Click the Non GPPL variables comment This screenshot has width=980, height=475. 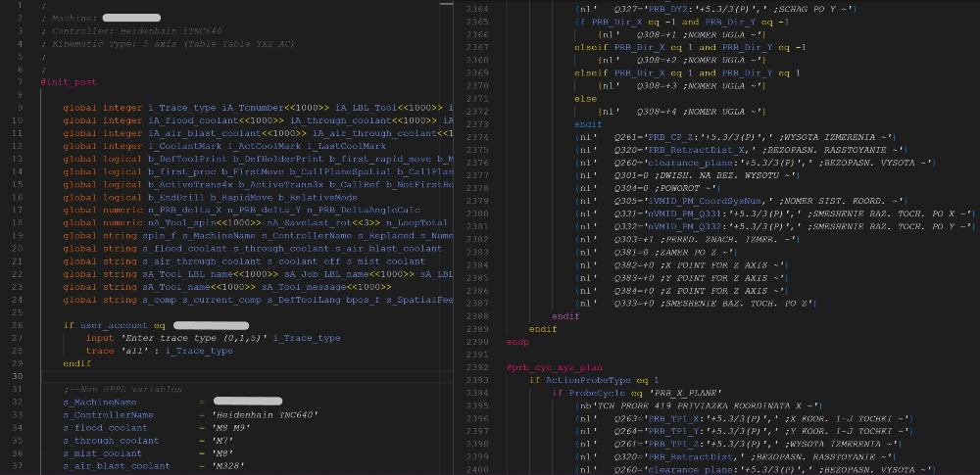[122, 389]
